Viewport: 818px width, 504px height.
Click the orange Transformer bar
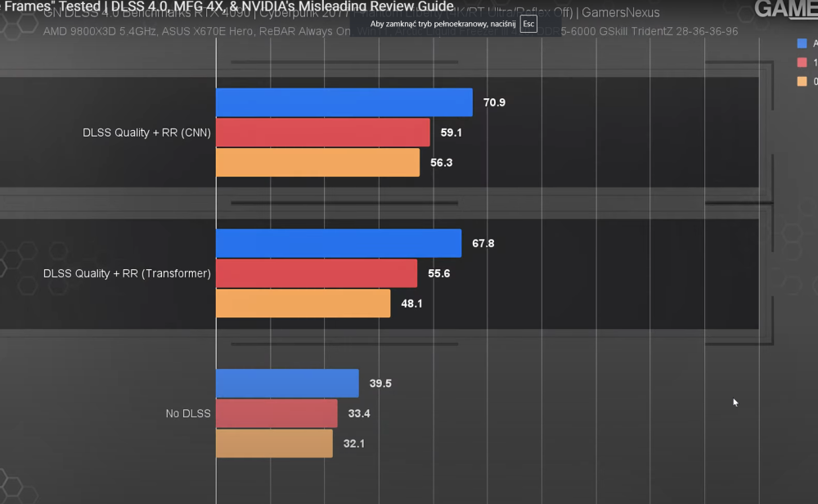click(x=303, y=304)
